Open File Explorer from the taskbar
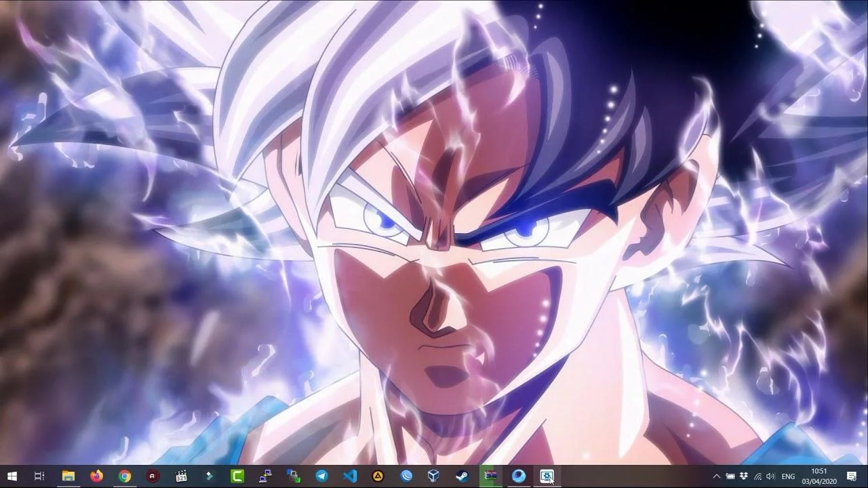 coord(68,476)
